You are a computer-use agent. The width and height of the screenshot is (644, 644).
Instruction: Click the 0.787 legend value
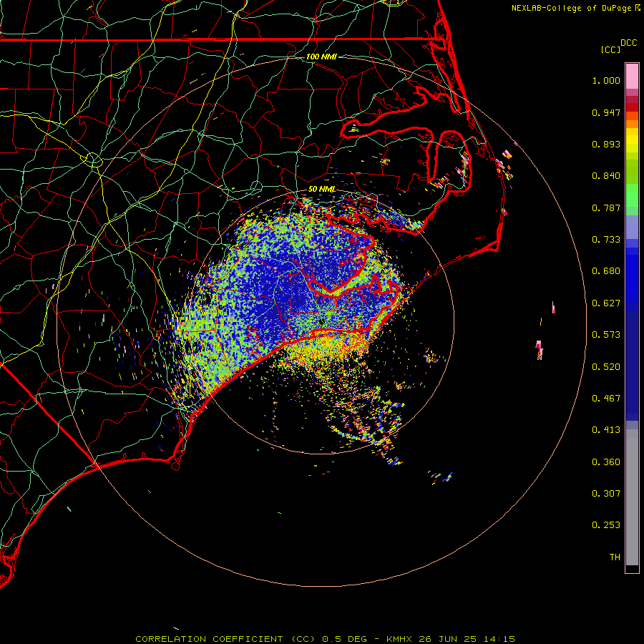[x=606, y=208]
